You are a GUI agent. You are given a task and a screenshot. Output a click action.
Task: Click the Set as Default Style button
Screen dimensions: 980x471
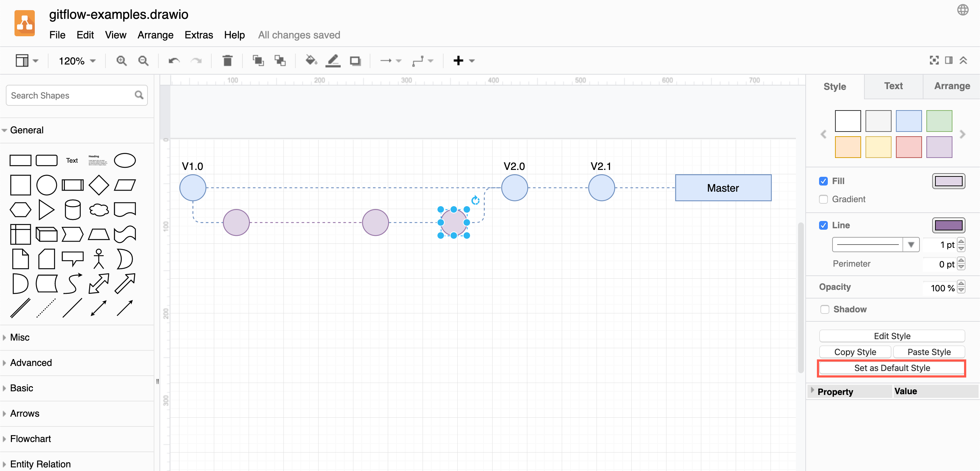pos(891,368)
